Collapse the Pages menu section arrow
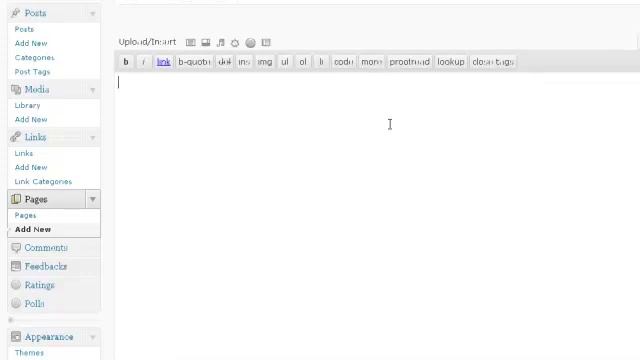Viewport: 640px width, 360px height. (x=93, y=199)
